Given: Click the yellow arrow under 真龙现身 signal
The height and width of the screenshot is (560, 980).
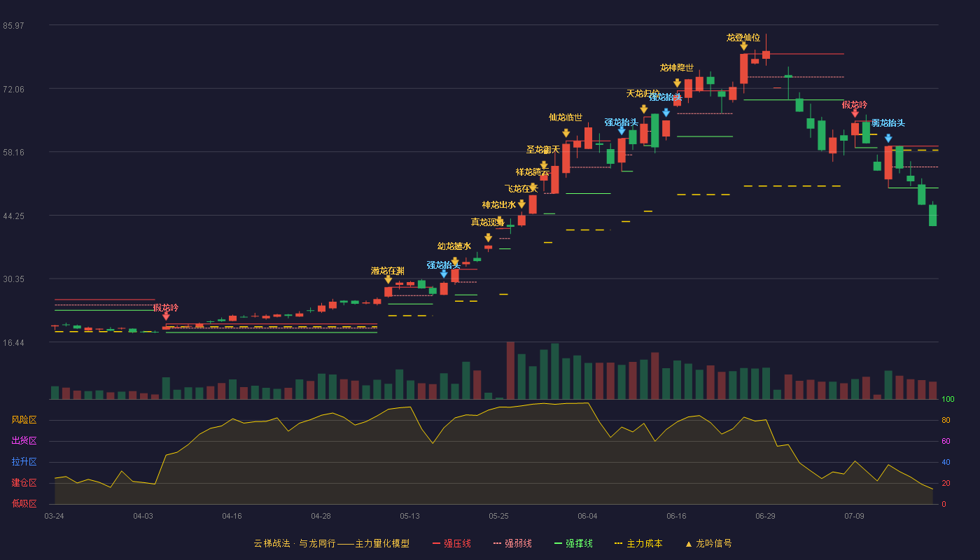Looking at the screenshot, I should (489, 238).
